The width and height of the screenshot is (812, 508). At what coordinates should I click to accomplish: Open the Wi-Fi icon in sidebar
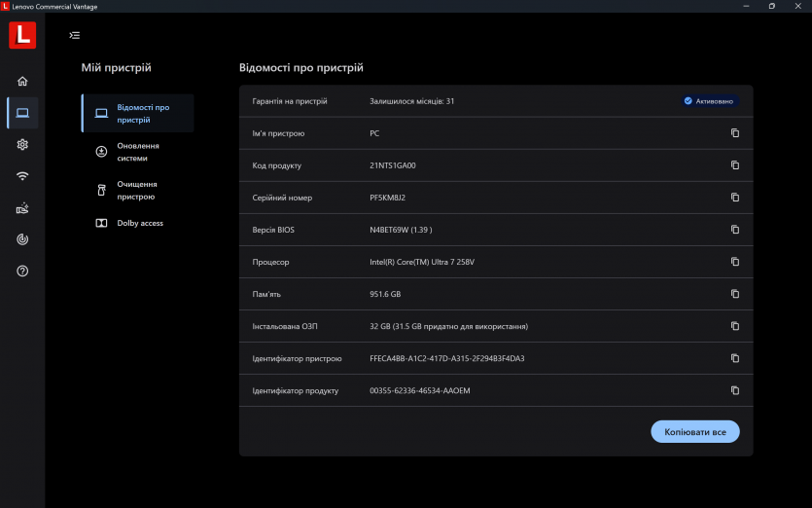[x=22, y=176]
